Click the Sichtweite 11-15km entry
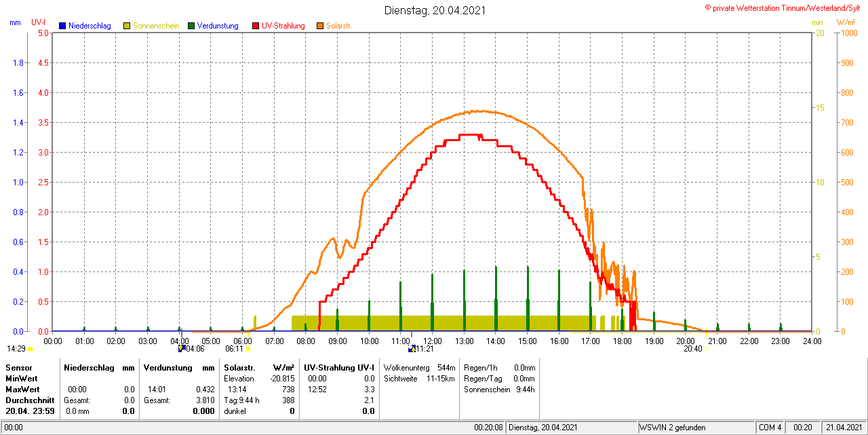Image resolution: width=868 pixels, height=435 pixels. pos(419,378)
